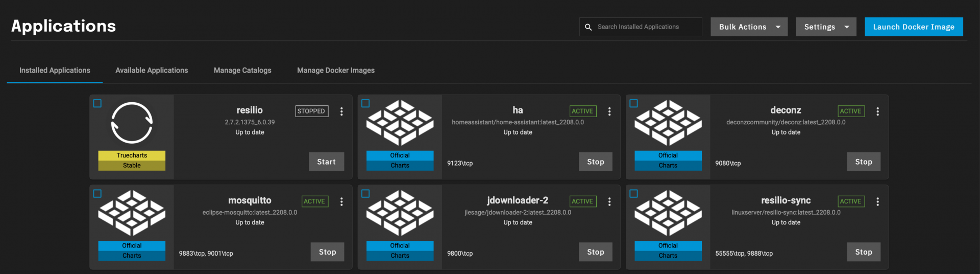The image size is (980, 274).
Task: Click jlesage/jdownloader-2:latest_2208.0.0 image text
Action: [518, 213]
